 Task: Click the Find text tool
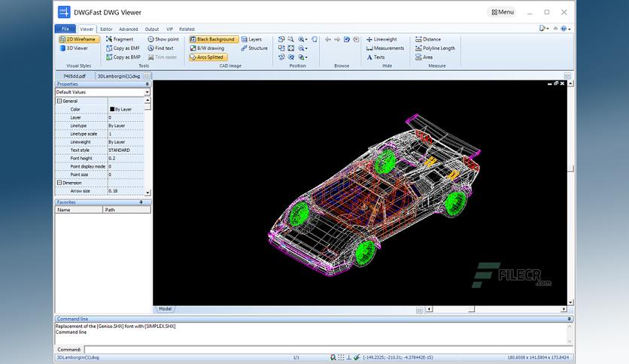[x=160, y=48]
